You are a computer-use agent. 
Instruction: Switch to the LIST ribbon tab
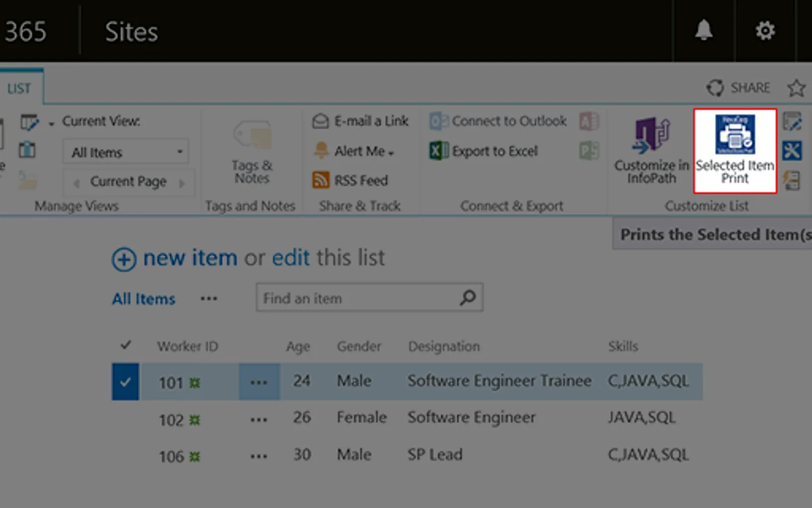(19, 88)
